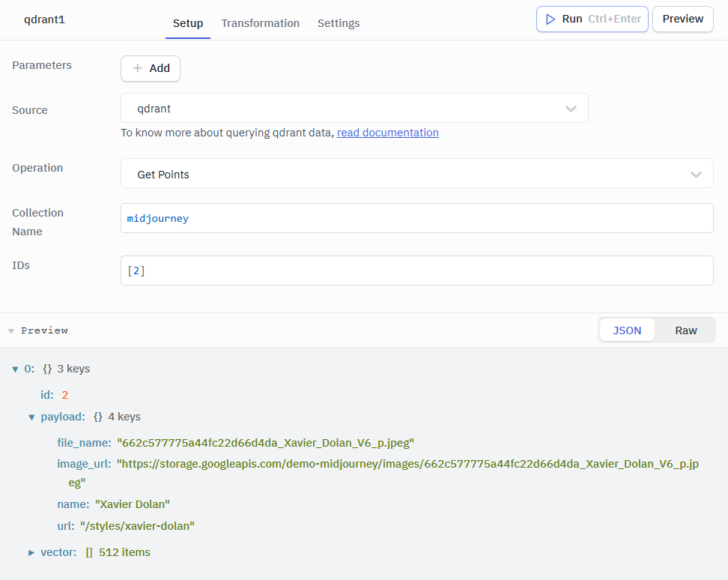Viewport: 728px width, 580px height.
Task: Open the read documentation link
Action: pyautogui.click(x=388, y=133)
